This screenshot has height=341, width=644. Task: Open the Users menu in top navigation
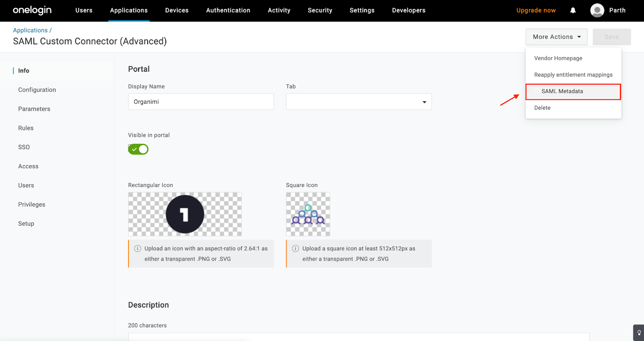(84, 10)
